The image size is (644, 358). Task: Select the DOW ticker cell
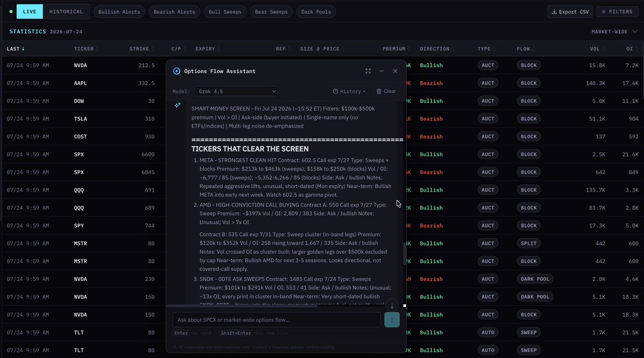[x=79, y=101]
